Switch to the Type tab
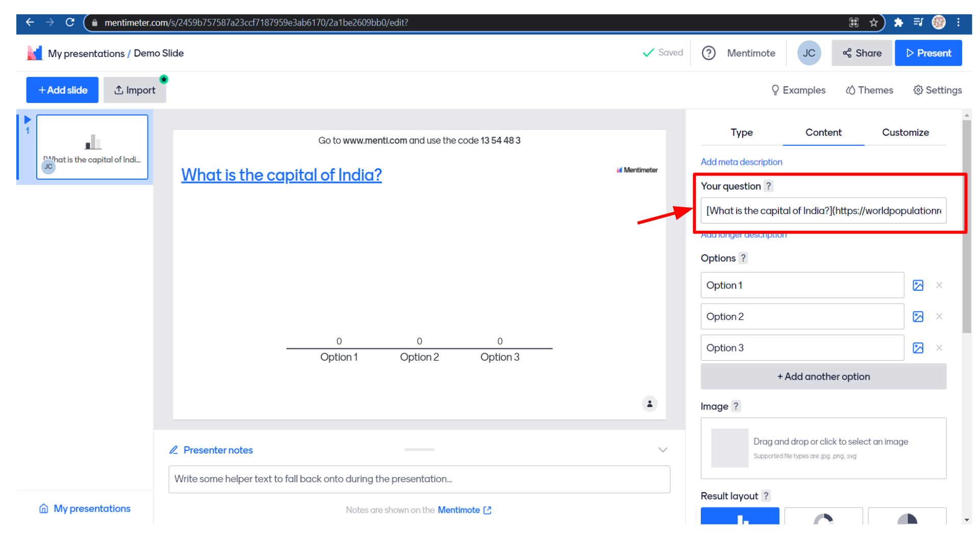980x551 pixels. (x=742, y=133)
